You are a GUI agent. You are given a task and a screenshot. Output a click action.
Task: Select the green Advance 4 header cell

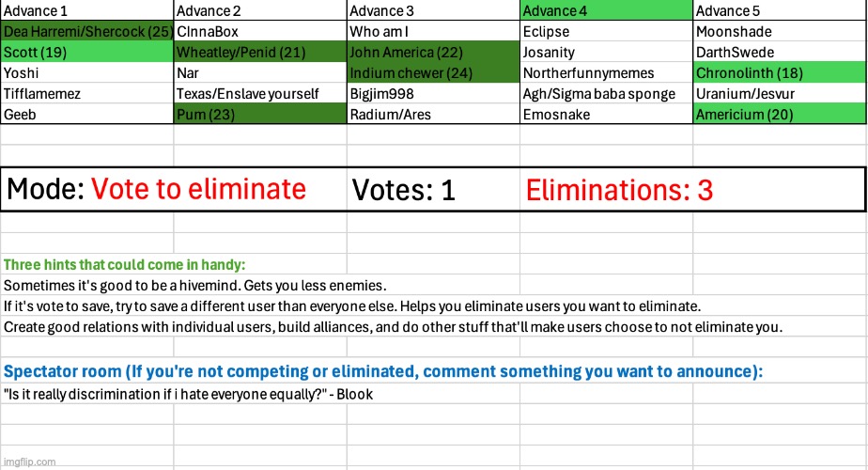point(606,11)
